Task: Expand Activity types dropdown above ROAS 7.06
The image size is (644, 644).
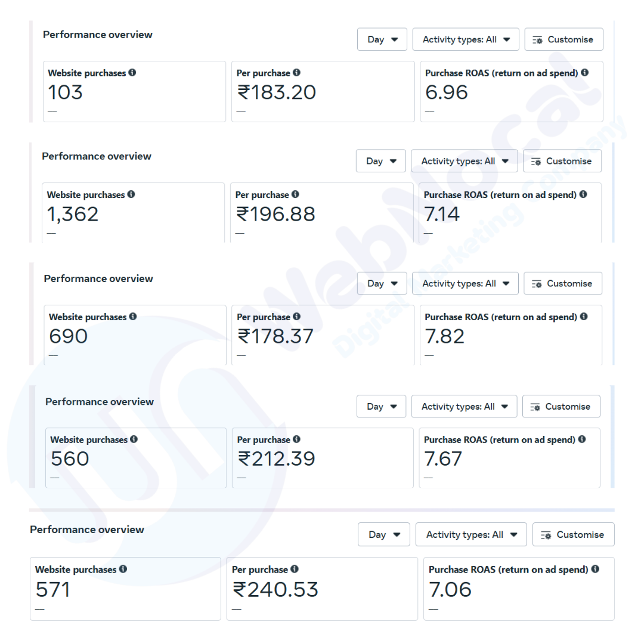Action: pyautogui.click(x=470, y=534)
